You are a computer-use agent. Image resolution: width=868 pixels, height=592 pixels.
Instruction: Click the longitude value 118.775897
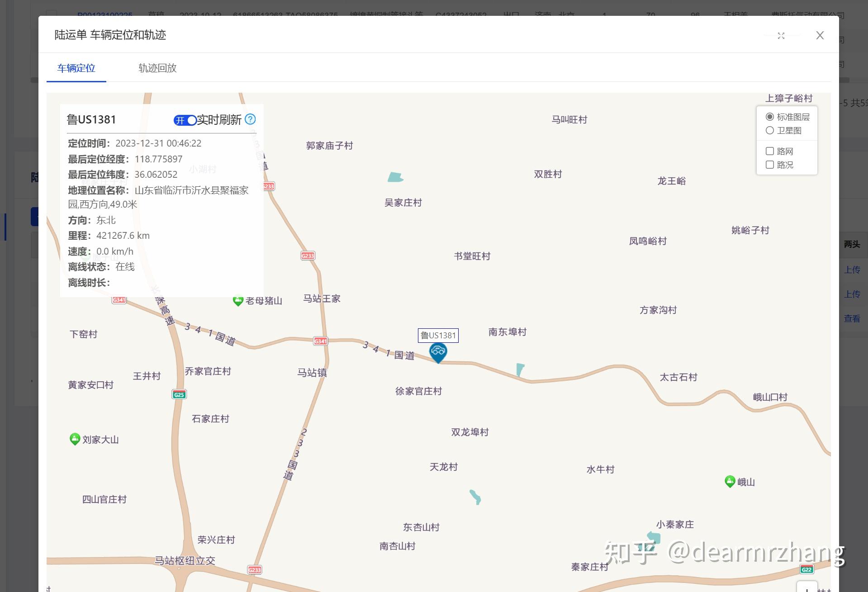click(x=158, y=159)
